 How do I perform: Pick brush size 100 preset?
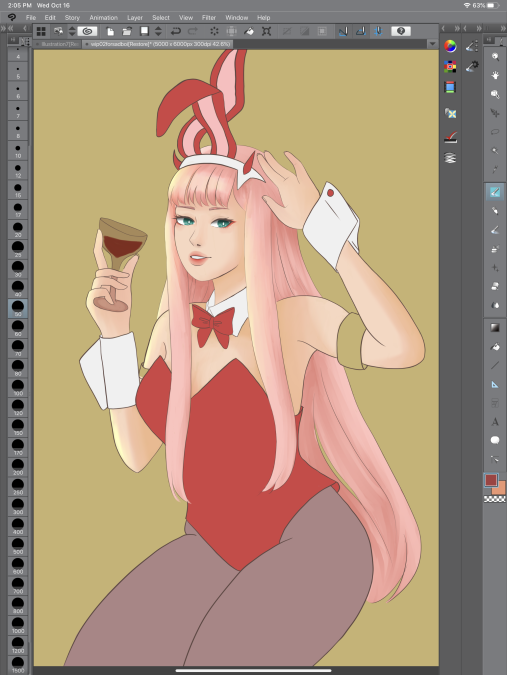(x=18, y=387)
